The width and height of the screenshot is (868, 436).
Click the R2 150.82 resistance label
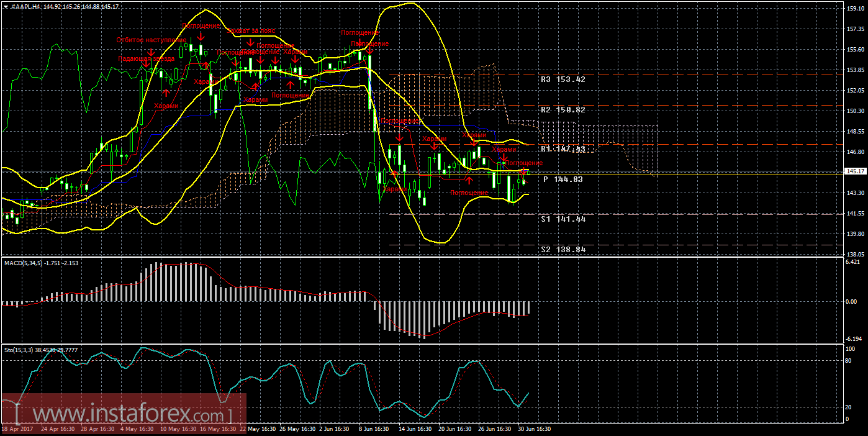click(563, 109)
